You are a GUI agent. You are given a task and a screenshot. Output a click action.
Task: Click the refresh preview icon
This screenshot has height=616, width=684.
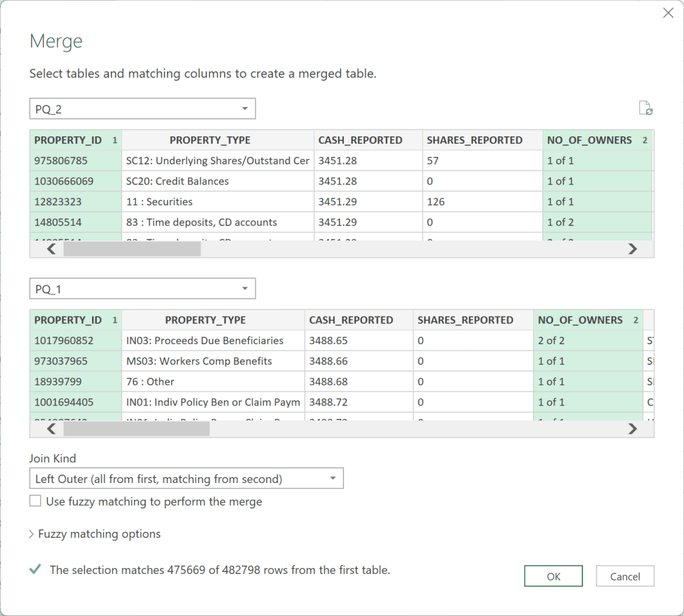[x=645, y=108]
